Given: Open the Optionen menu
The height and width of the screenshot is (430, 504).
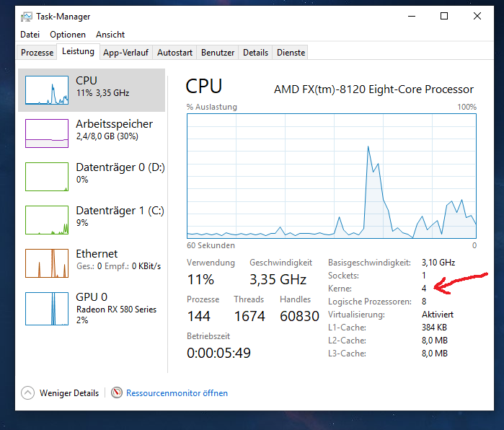Looking at the screenshot, I should point(68,35).
